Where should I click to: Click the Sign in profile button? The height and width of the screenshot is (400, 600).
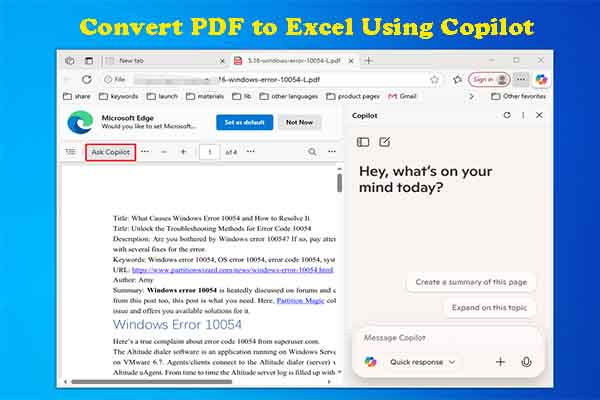click(489, 80)
